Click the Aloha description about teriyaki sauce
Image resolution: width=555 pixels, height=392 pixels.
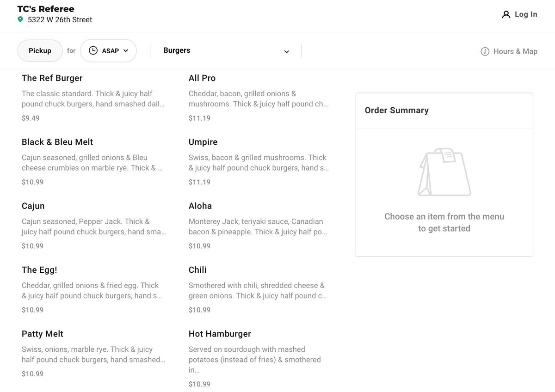point(258,227)
